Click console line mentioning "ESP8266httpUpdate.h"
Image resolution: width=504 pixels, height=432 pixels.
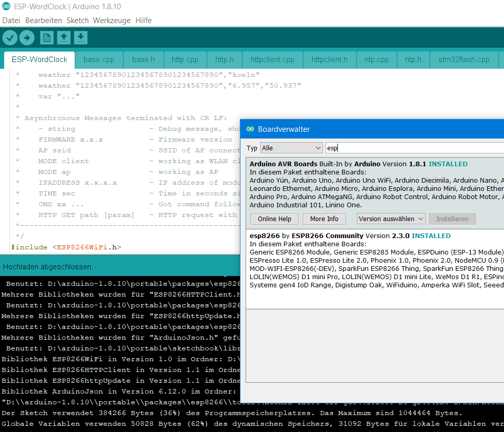point(120,316)
